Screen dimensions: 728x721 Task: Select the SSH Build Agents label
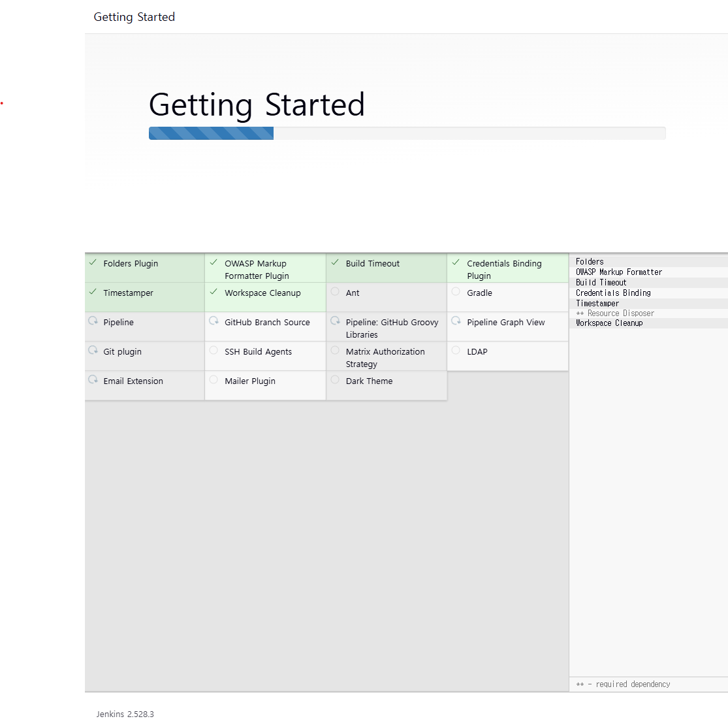coord(258,352)
